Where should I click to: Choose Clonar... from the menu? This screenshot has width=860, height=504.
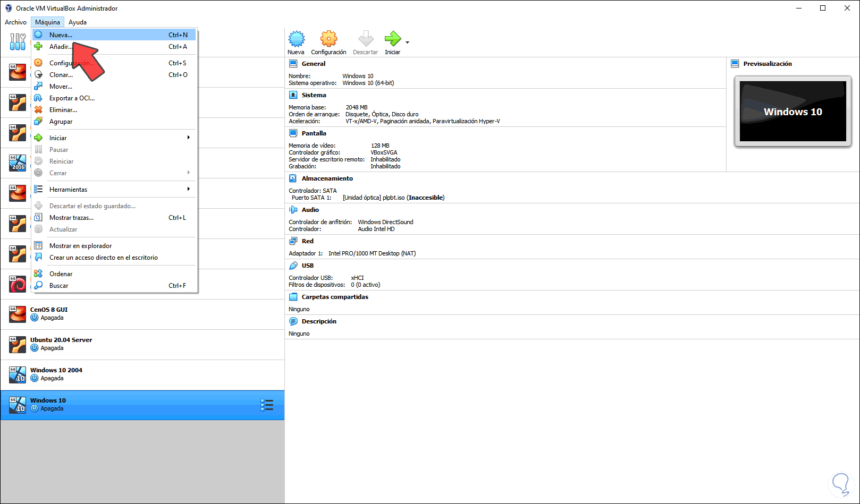pos(114,75)
